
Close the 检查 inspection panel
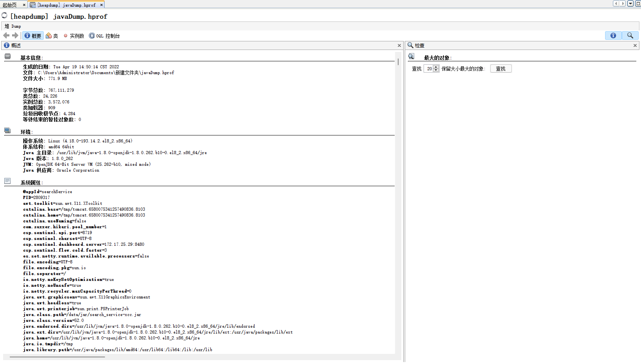pyautogui.click(x=635, y=46)
